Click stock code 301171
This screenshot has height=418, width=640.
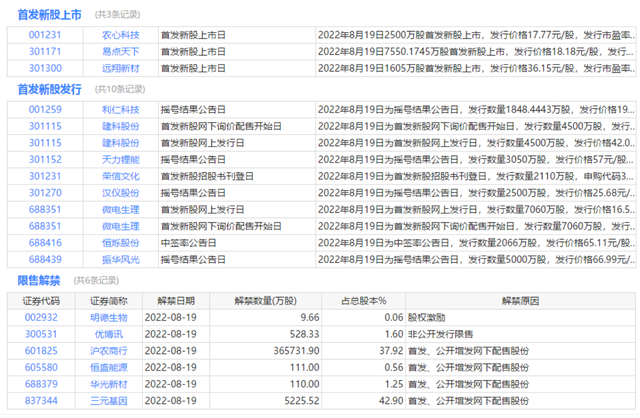coord(45,52)
